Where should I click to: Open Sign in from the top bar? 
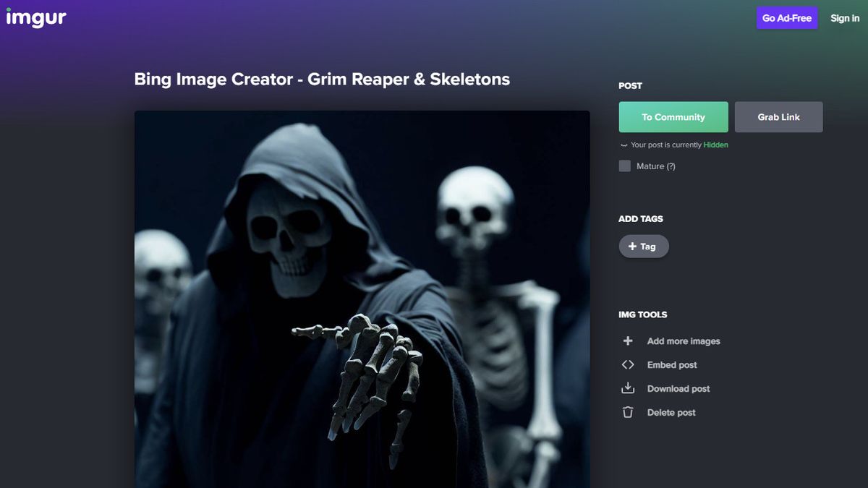coord(844,17)
